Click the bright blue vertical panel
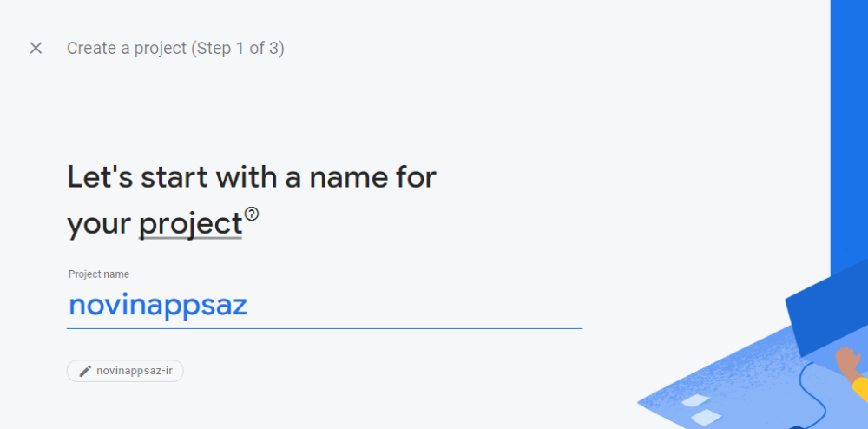Screen dimensions: 868x429 (x=849, y=133)
